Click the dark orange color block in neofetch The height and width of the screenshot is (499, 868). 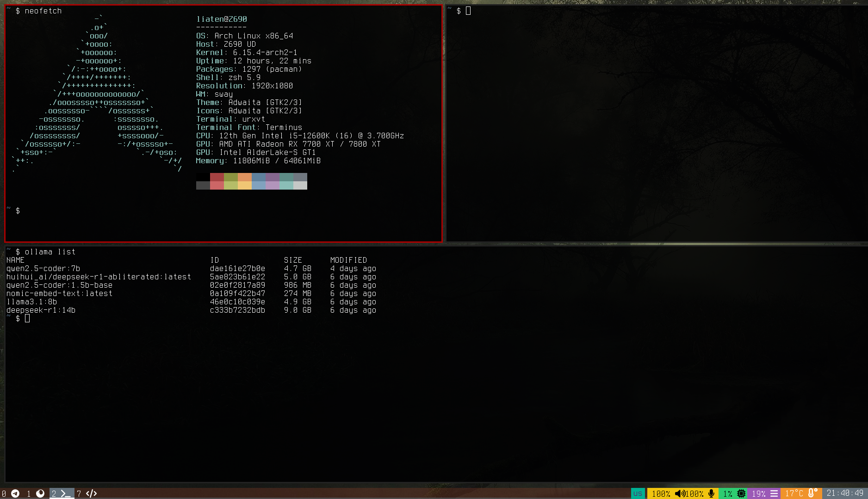(245, 177)
